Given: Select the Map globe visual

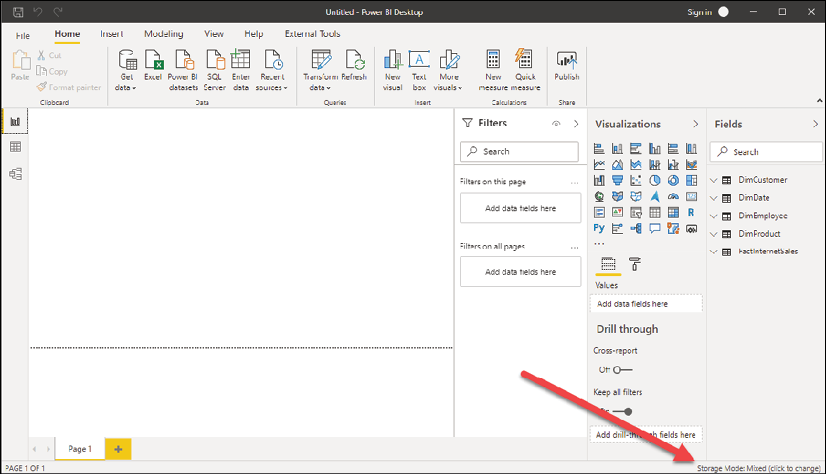Looking at the screenshot, I should click(599, 196).
